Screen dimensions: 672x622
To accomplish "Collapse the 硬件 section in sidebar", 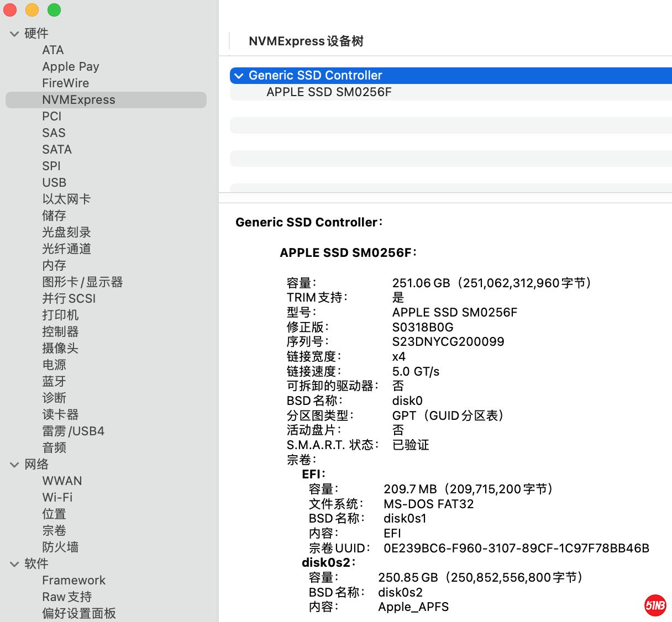I will coord(14,34).
